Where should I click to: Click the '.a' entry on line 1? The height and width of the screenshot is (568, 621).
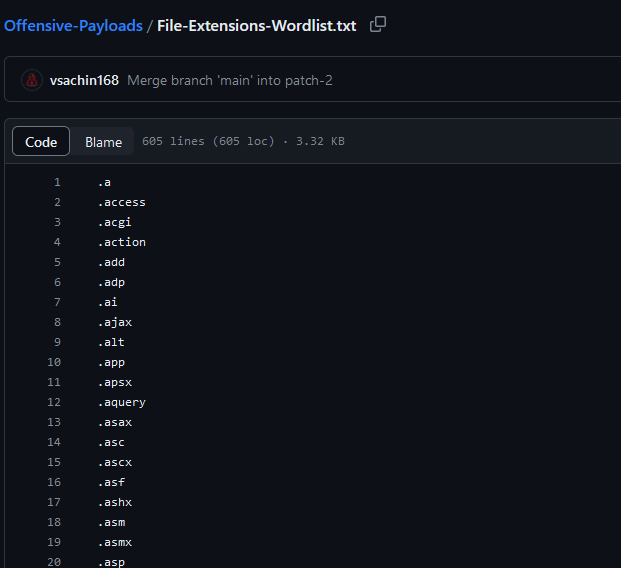pos(105,182)
